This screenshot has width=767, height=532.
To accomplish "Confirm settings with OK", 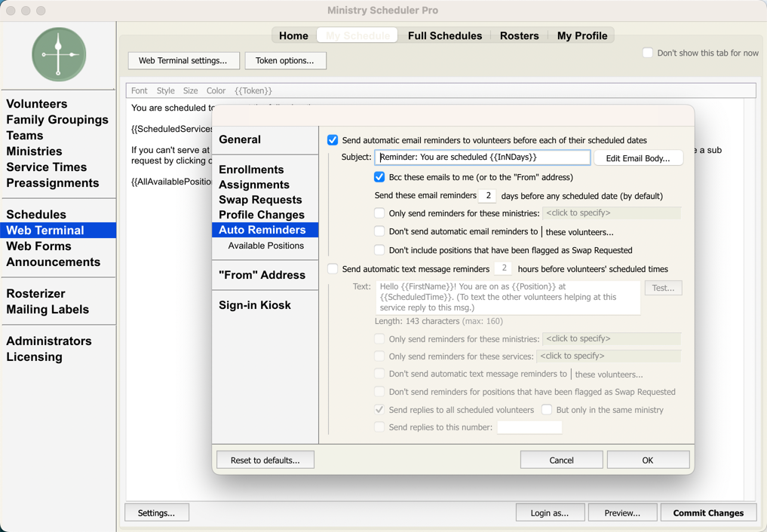I will pos(648,460).
